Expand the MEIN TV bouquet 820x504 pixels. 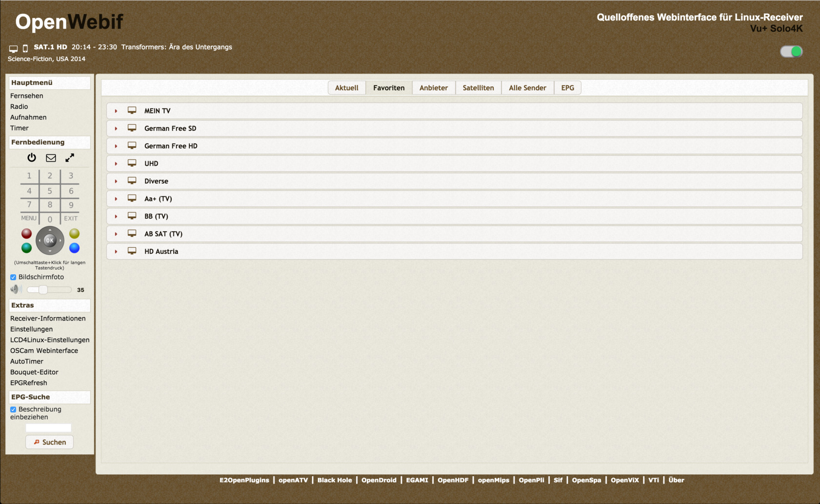(116, 111)
